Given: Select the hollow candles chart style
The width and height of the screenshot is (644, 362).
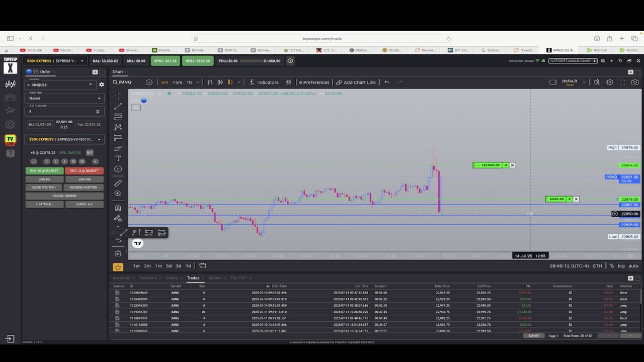Looking at the screenshot, I should tap(220, 82).
